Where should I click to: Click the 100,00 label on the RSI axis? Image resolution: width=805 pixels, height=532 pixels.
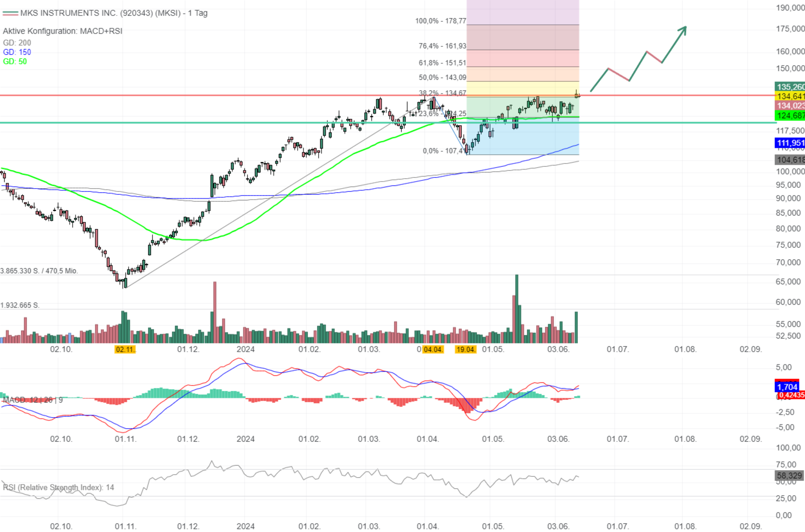tap(788, 448)
